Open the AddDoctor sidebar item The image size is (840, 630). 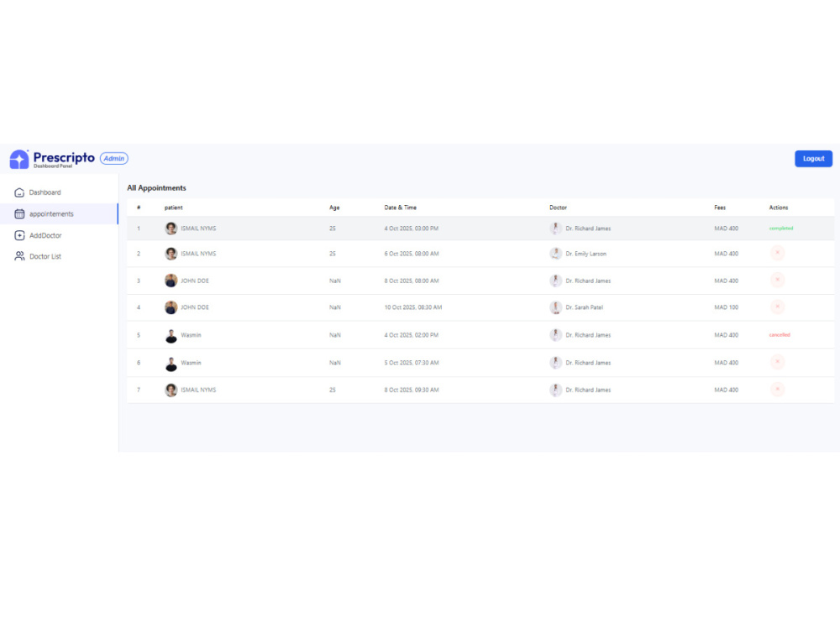point(59,235)
